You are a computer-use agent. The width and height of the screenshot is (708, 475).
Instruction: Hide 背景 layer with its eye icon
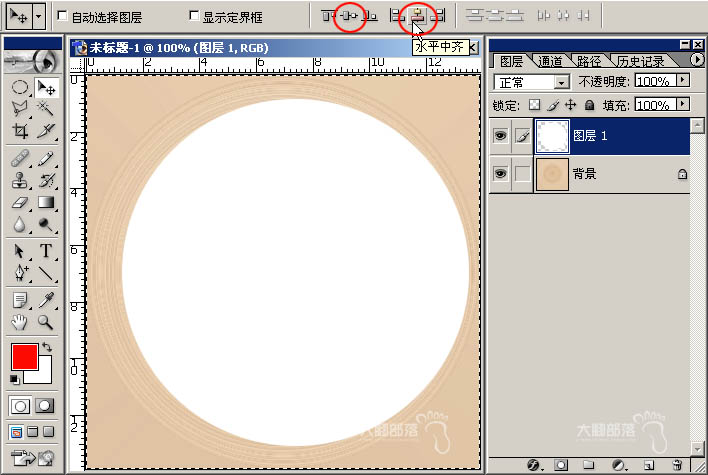click(x=500, y=173)
